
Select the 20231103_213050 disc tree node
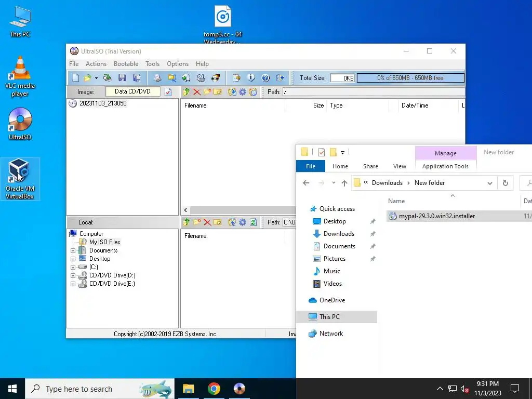click(x=103, y=103)
